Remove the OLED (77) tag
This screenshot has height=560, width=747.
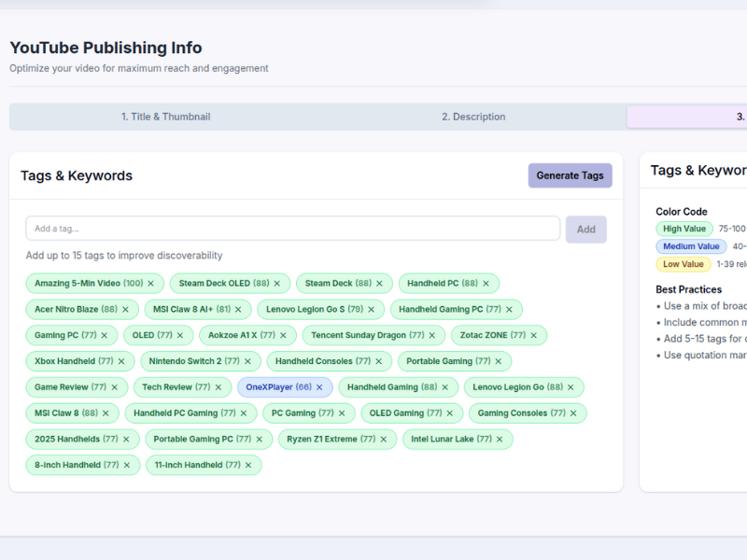(180, 335)
